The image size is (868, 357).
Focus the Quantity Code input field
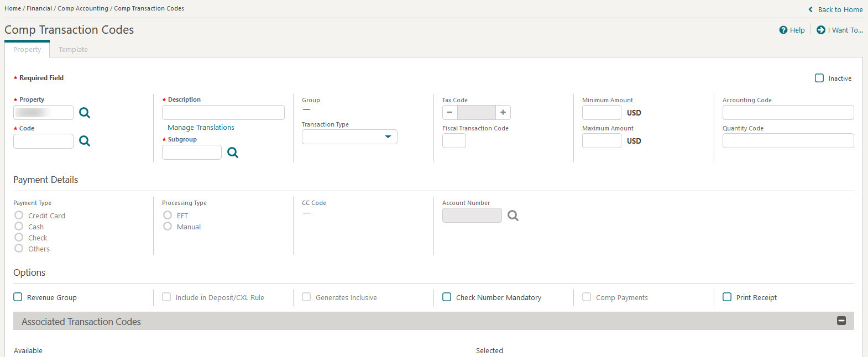coord(788,141)
